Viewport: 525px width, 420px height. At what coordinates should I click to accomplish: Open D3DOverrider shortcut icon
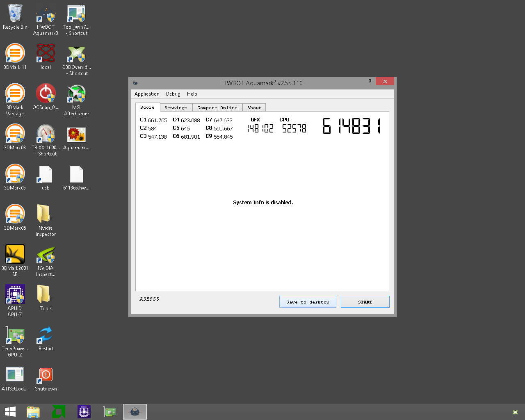tap(77, 60)
